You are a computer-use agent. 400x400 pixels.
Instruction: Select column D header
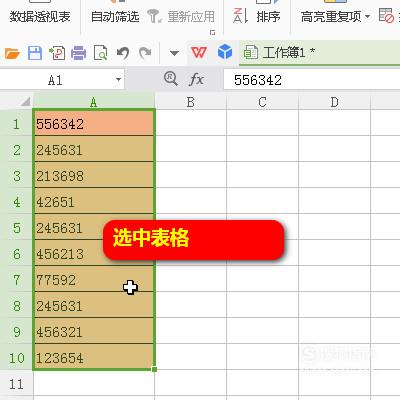pos(335,102)
